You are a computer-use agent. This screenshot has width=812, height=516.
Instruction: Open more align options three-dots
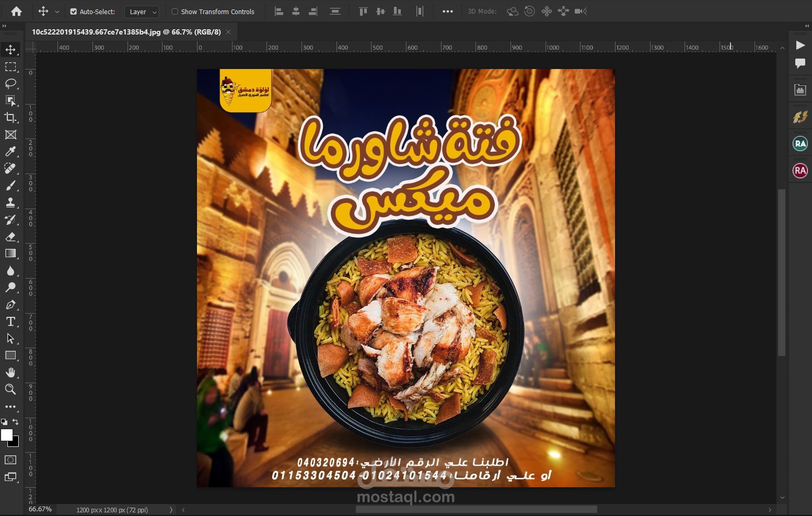448,11
